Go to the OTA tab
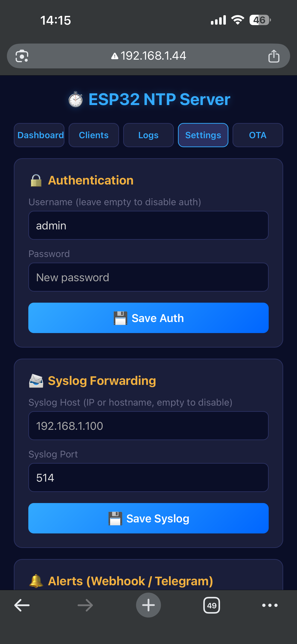The width and height of the screenshot is (297, 644). (258, 135)
